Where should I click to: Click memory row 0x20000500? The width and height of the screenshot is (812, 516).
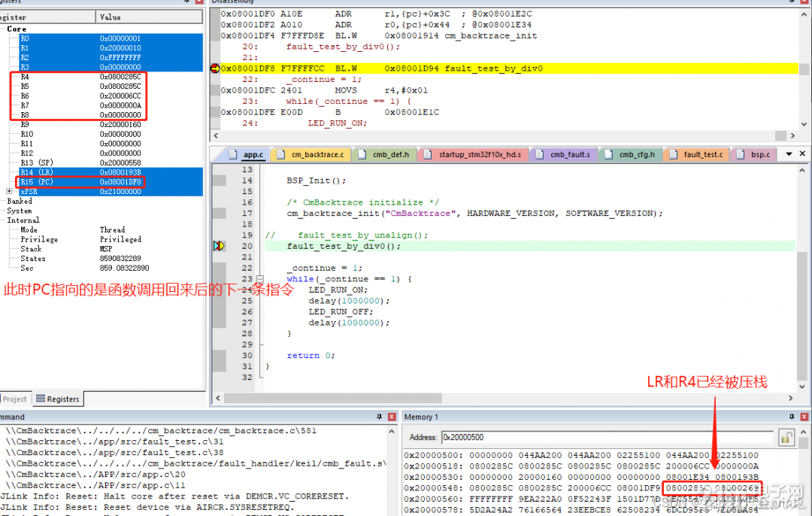click(581, 455)
